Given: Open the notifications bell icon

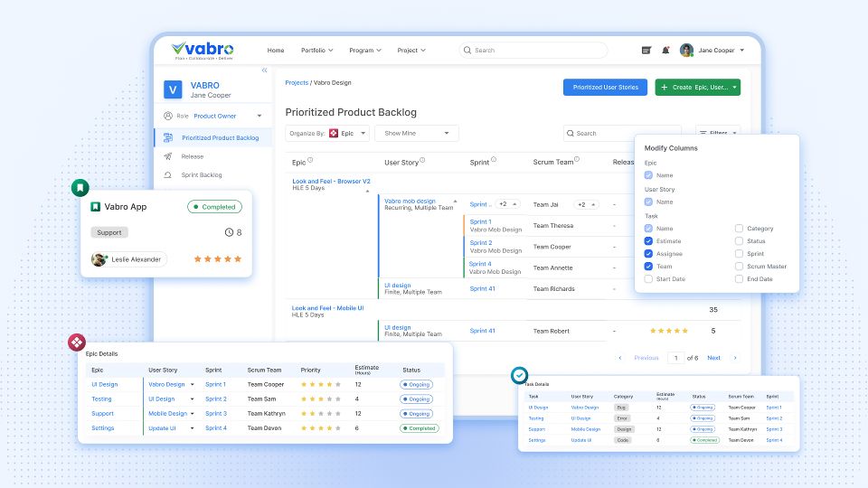Looking at the screenshot, I should point(666,51).
